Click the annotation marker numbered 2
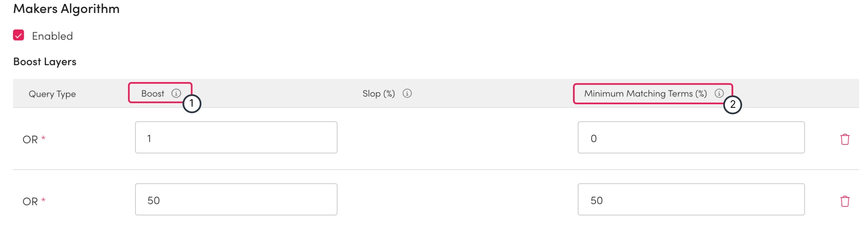868x225 pixels. (x=733, y=105)
